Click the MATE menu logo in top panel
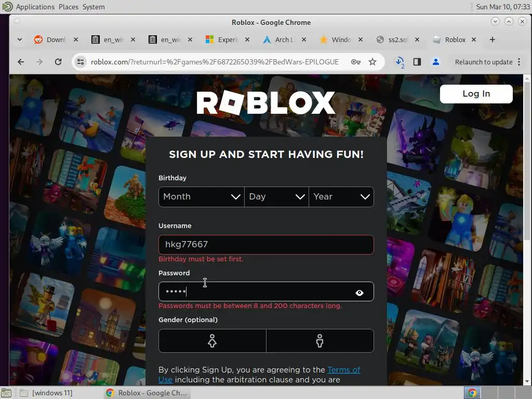This screenshot has height=399, width=532. tap(7, 6)
